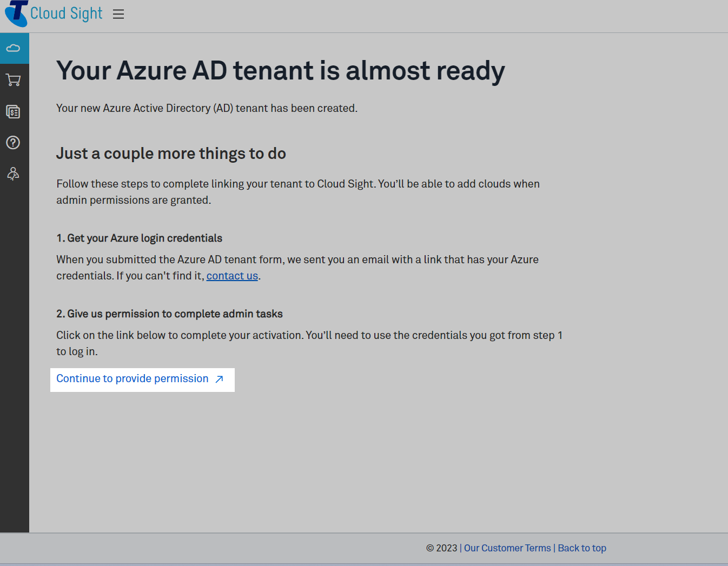Switch to the highlighted Clouds sidebar tab
Image resolution: width=728 pixels, height=566 pixels.
tap(14, 48)
